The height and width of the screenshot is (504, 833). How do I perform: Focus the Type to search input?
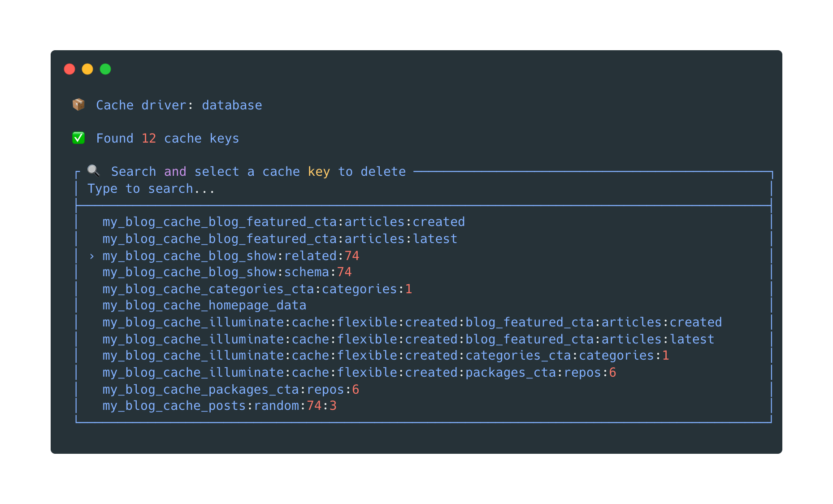point(151,189)
